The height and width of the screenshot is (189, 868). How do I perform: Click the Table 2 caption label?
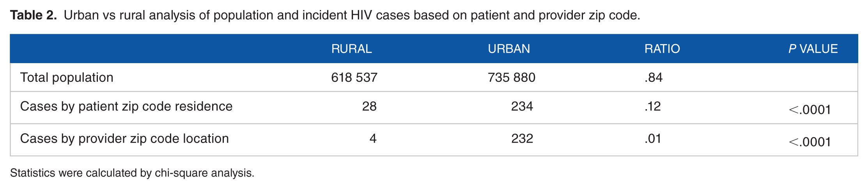pos(34,15)
